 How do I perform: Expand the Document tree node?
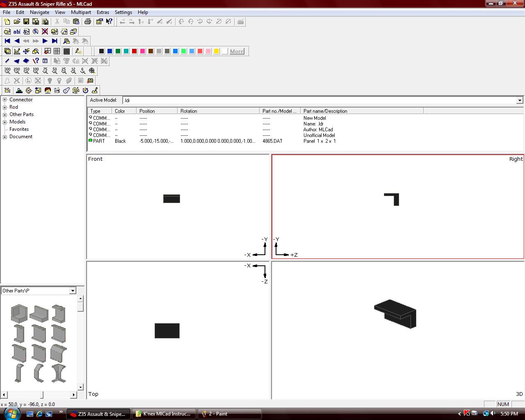[5, 137]
